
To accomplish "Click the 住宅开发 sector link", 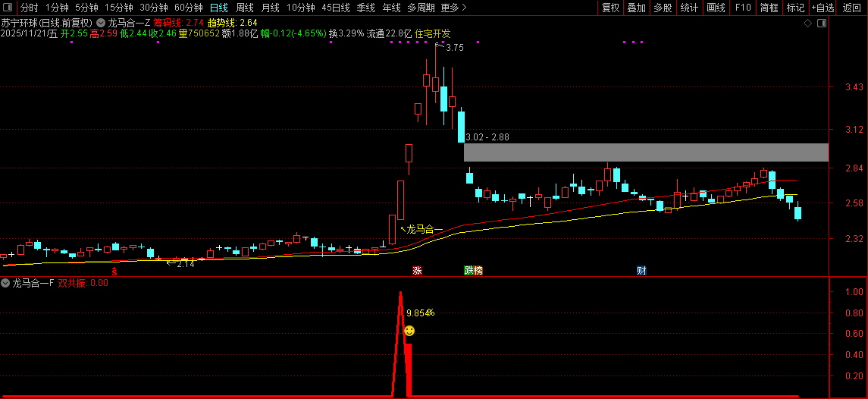I will coord(432,34).
